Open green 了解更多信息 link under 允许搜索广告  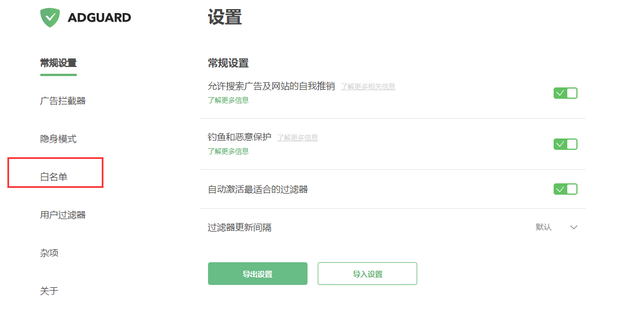(x=228, y=100)
